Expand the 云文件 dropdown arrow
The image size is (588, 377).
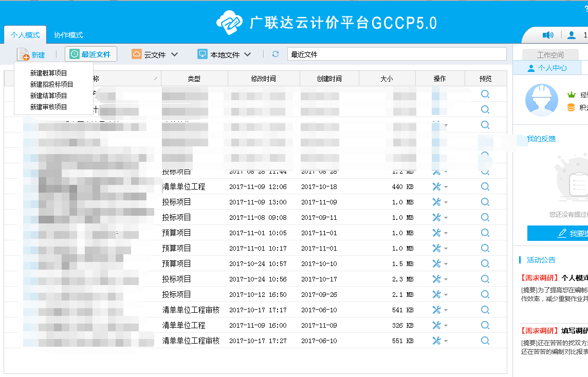pos(174,54)
